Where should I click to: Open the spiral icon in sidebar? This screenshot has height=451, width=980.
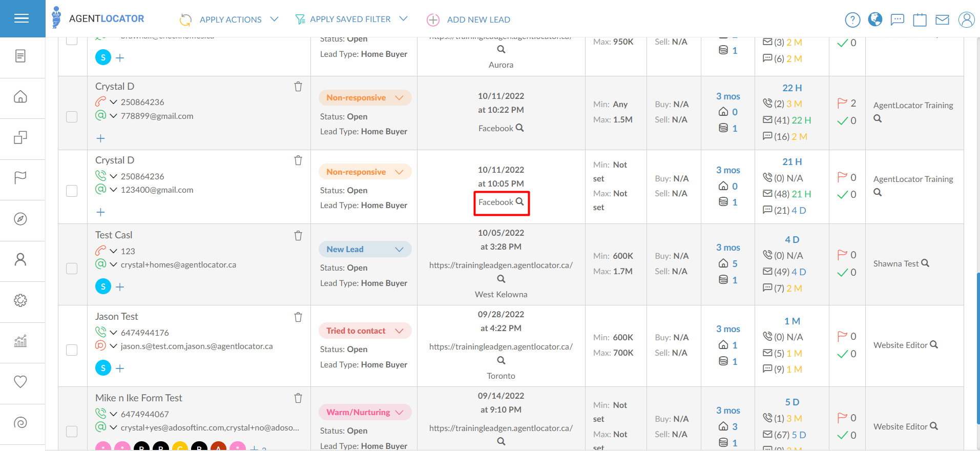(x=20, y=423)
